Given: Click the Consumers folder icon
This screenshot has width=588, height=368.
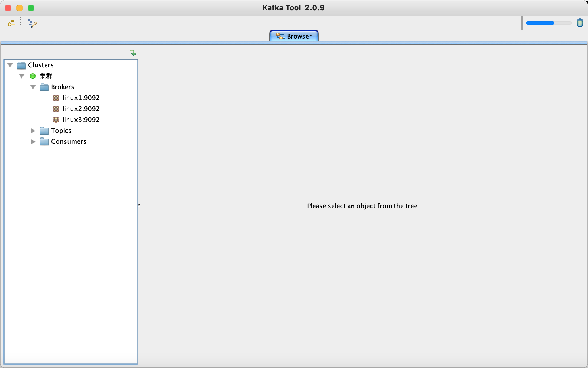Looking at the screenshot, I should click(x=44, y=142).
